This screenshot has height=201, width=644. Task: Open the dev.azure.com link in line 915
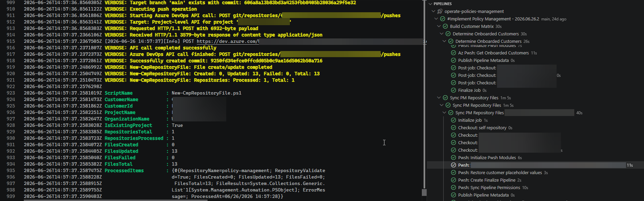228,41
